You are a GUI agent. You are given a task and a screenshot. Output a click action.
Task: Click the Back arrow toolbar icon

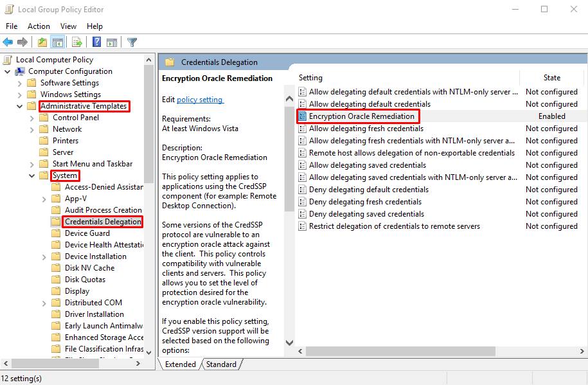(8, 42)
